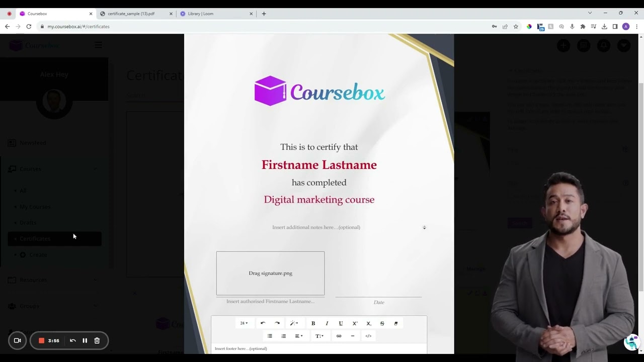
Task: Bookmark this page with the star
Action: (516, 27)
